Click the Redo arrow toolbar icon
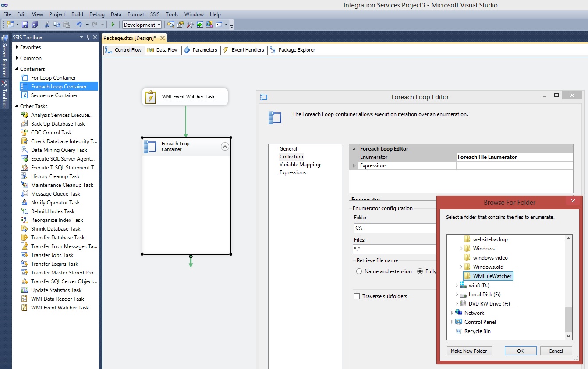The height and width of the screenshot is (369, 588). pos(94,25)
